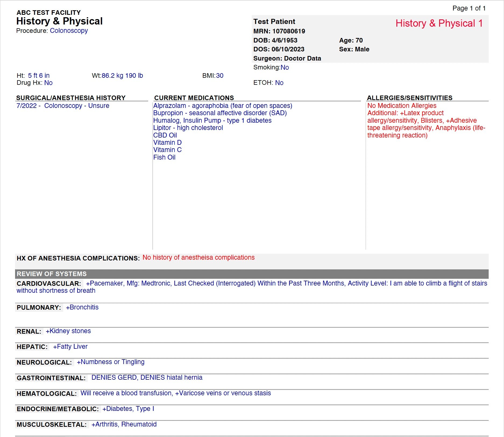Click 'DENIES GERD, DENIES hiatal hernia' text
Viewport: 504px width, 437px height.
(147, 378)
